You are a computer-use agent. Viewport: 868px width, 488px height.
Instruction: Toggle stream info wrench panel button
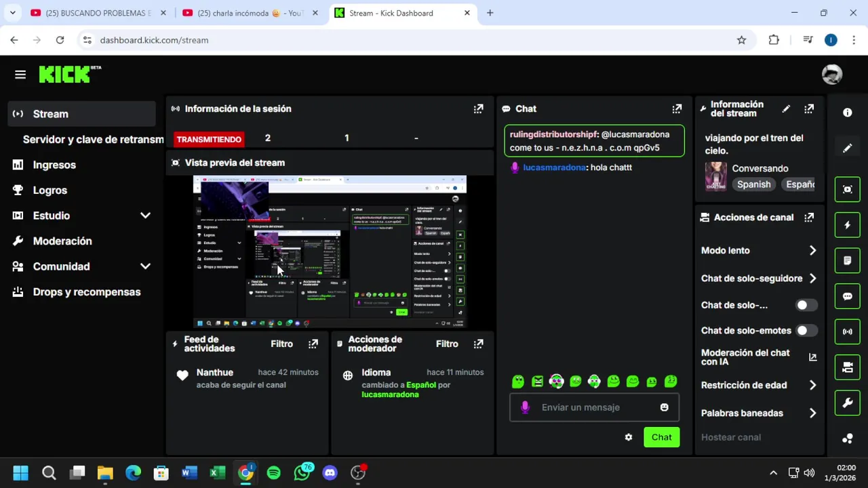848,403
